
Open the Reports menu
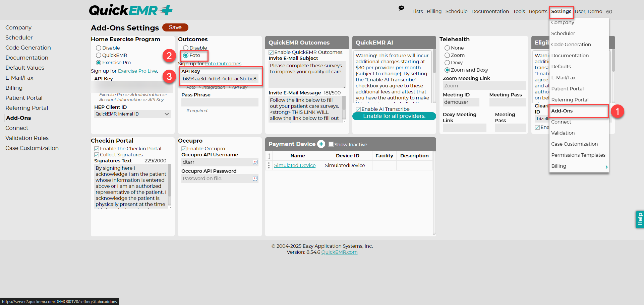pos(538,11)
